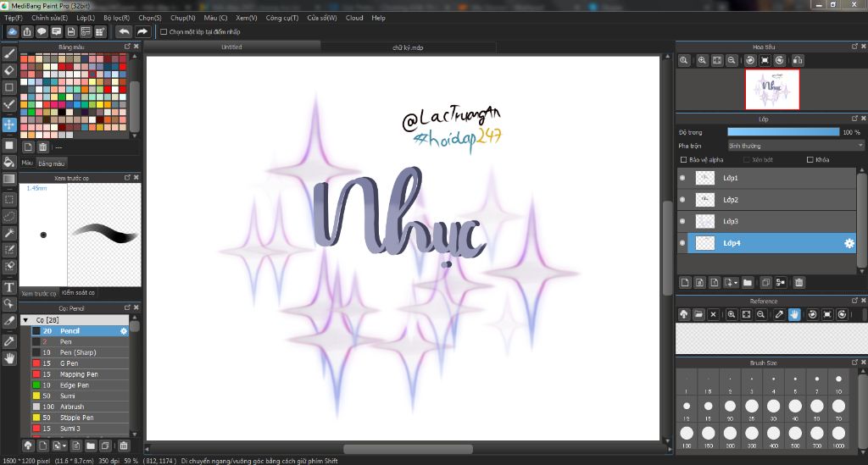Check the "Khóa" layer lock option
868x465 pixels.
click(810, 160)
